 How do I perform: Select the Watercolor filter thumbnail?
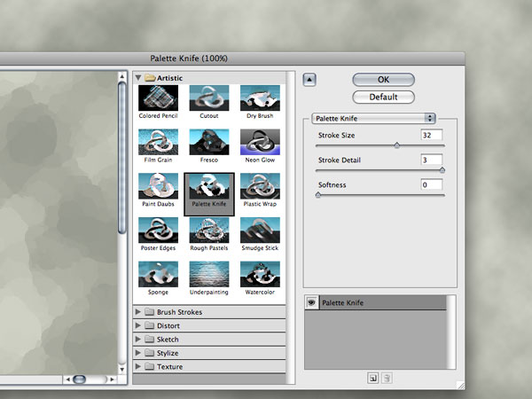coord(260,274)
